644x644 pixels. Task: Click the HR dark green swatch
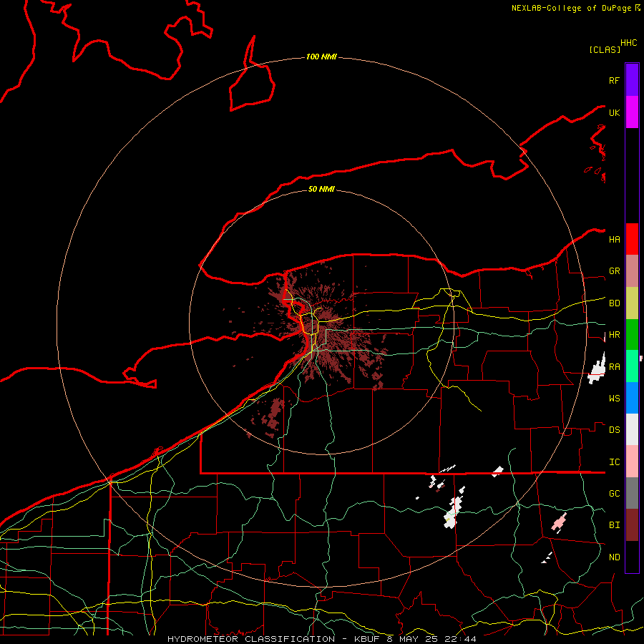(x=632, y=335)
